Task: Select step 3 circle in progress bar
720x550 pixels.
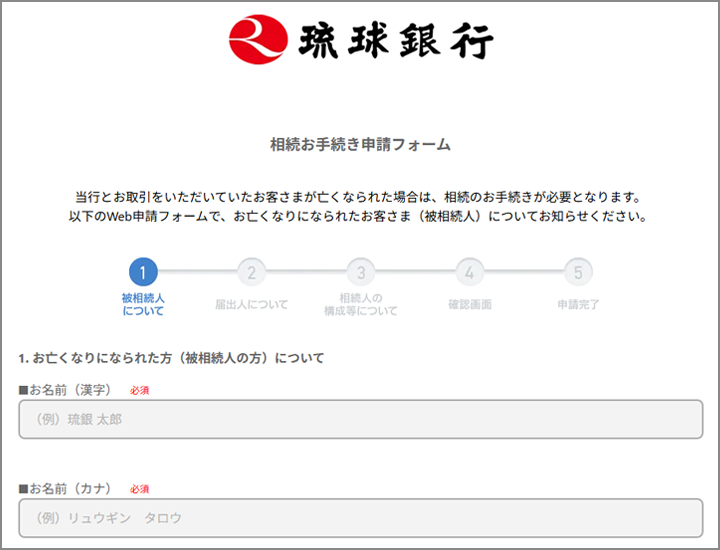Action: point(361,272)
